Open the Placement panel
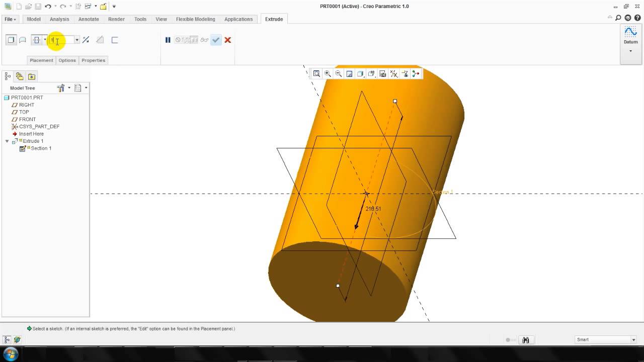The width and height of the screenshot is (644, 362). [41, 60]
